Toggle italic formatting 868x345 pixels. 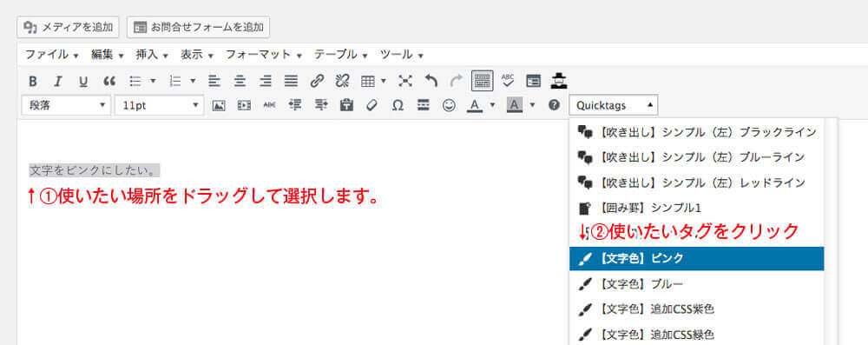click(57, 81)
